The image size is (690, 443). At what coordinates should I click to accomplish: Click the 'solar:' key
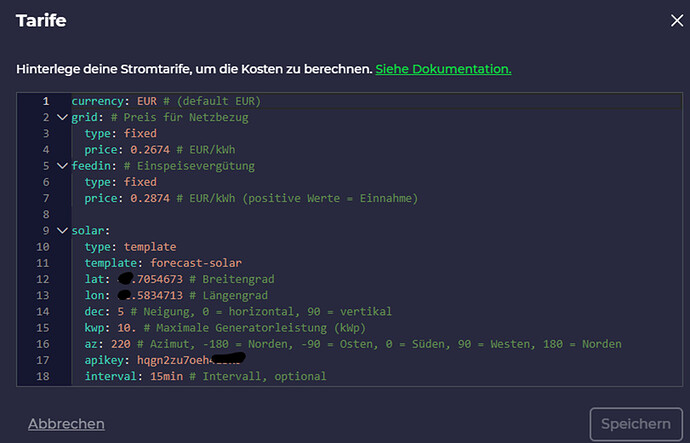click(x=91, y=231)
